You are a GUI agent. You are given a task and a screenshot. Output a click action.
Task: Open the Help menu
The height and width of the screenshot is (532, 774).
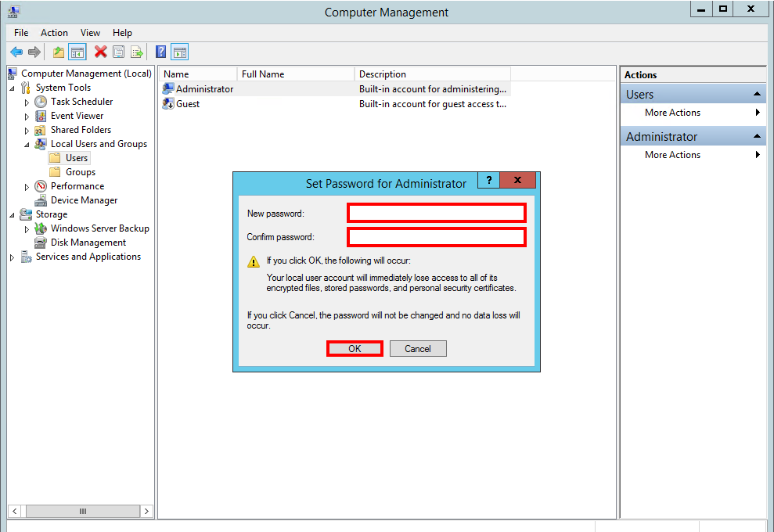click(122, 33)
